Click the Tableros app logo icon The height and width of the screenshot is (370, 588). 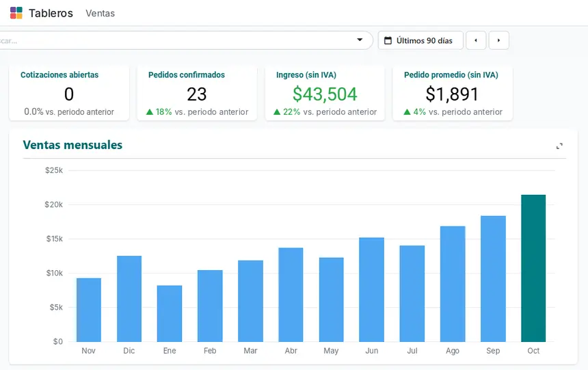pyautogui.click(x=16, y=13)
